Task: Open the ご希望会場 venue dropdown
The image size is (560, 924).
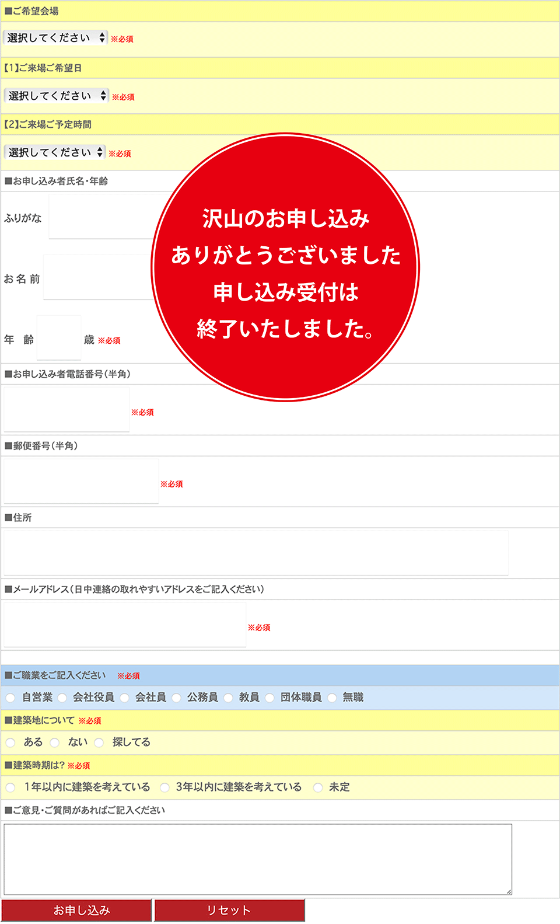Action: [55, 38]
